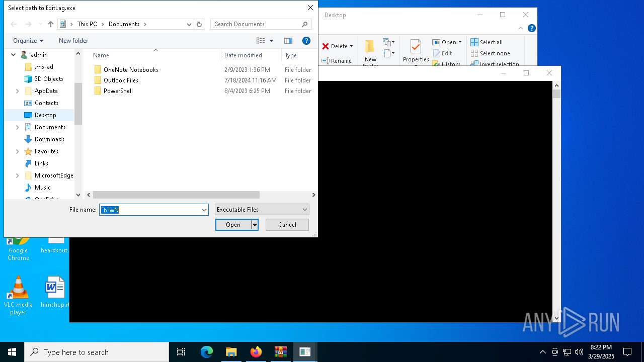Viewport: 644px width, 362px height.
Task: Click Edit in Explorer ribbon
Action: pos(442,53)
